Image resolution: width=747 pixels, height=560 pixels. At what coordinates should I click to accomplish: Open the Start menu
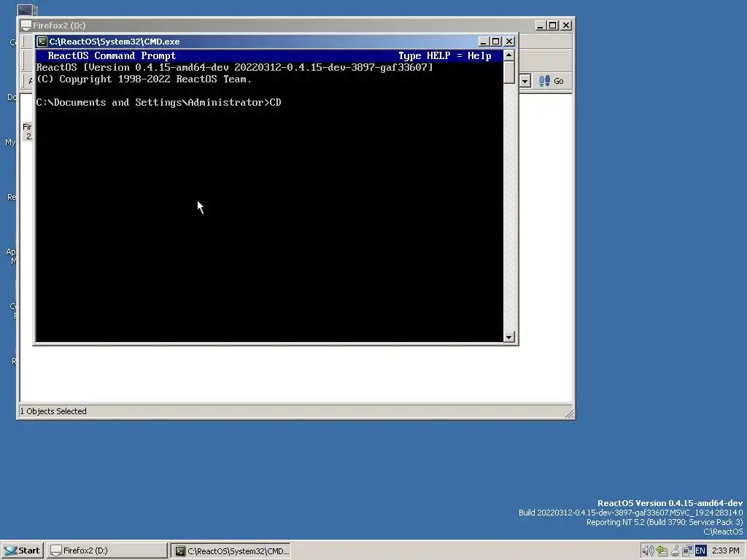coord(23,551)
